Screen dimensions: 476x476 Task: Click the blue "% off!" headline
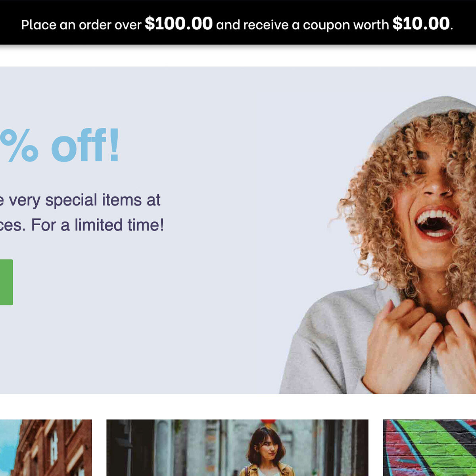59,146
